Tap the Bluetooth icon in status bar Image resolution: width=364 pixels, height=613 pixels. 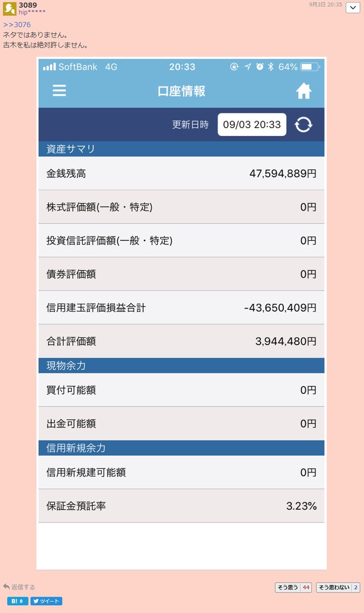(x=272, y=67)
